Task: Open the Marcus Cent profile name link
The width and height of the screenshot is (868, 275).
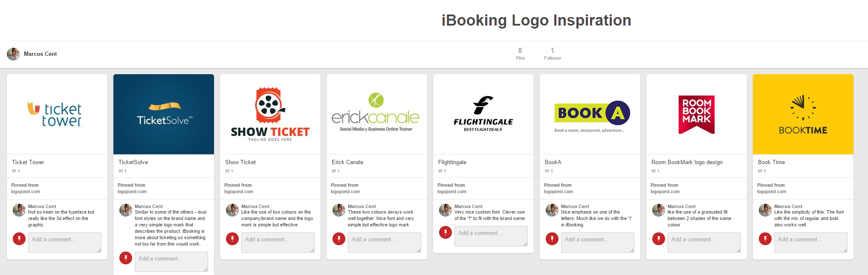Action: coord(40,54)
